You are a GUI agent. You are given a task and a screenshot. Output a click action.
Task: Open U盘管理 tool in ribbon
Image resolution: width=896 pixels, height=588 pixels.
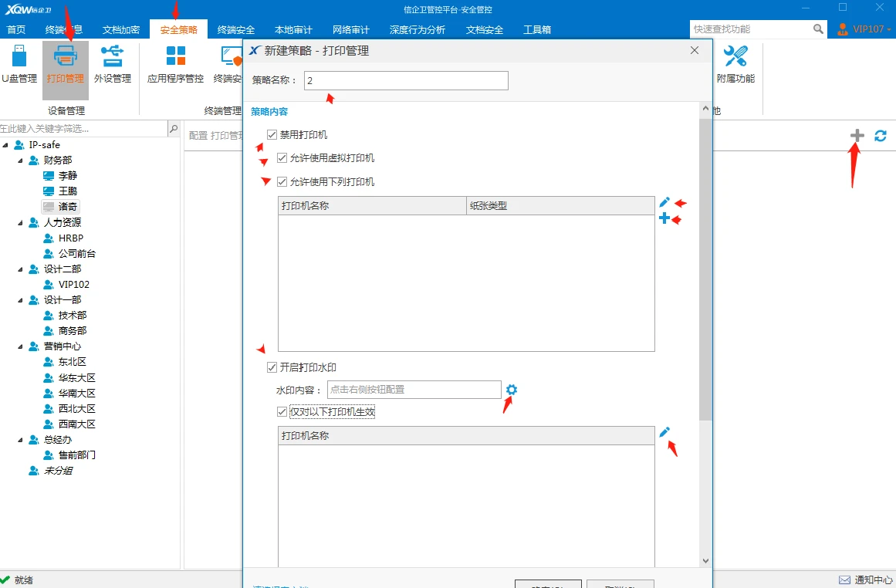pos(19,64)
